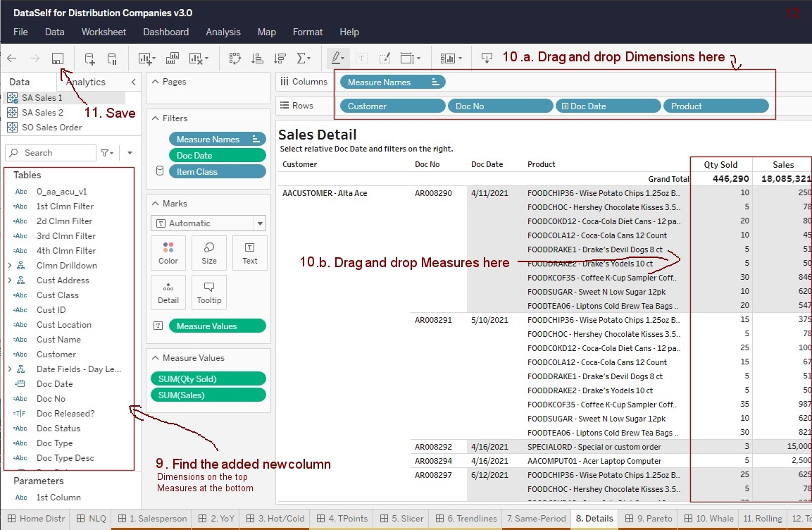Open the Analysis menu
The width and height of the screenshot is (812, 530).
tap(223, 32)
